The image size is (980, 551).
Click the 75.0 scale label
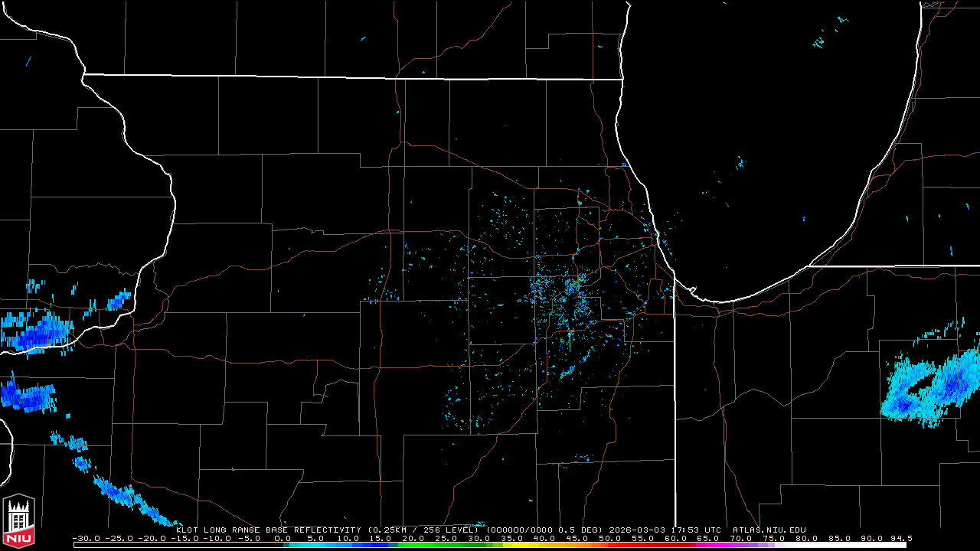click(x=775, y=538)
